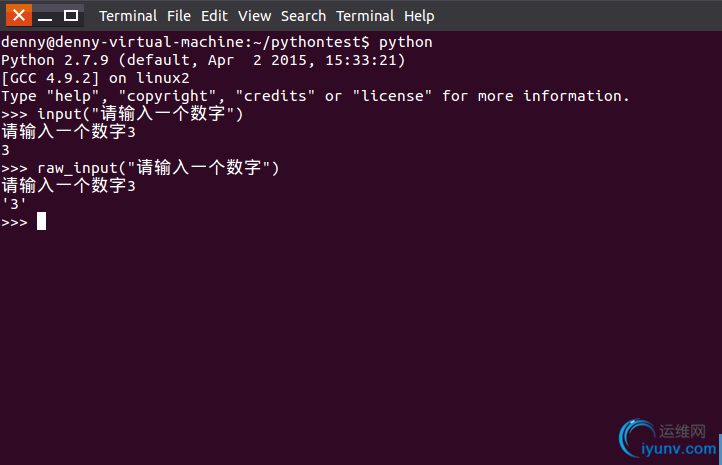The image size is (722, 465).
Task: Minimize the terminal window
Action: click(x=45, y=16)
